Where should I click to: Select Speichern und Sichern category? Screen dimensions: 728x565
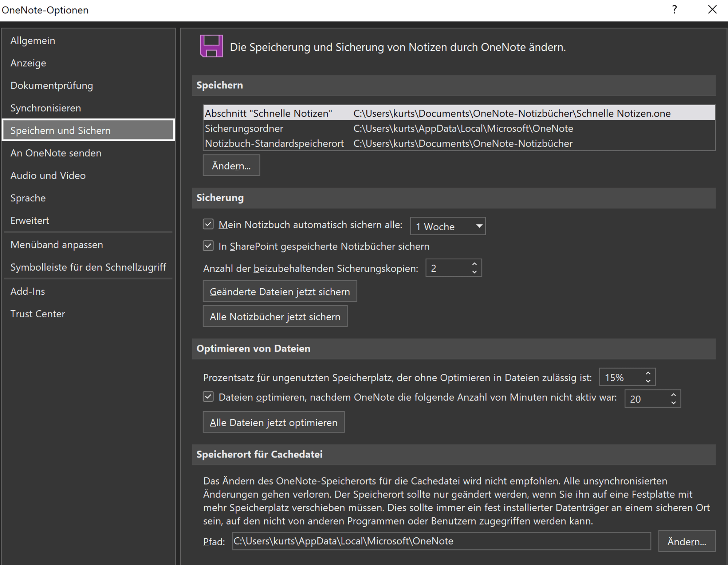pos(88,130)
